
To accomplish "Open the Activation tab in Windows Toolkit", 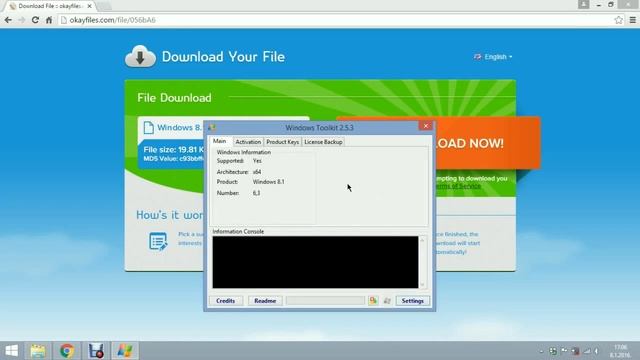I will click(248, 142).
